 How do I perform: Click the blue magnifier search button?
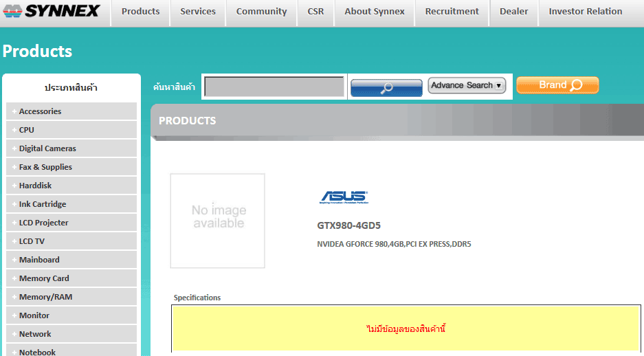tap(386, 87)
